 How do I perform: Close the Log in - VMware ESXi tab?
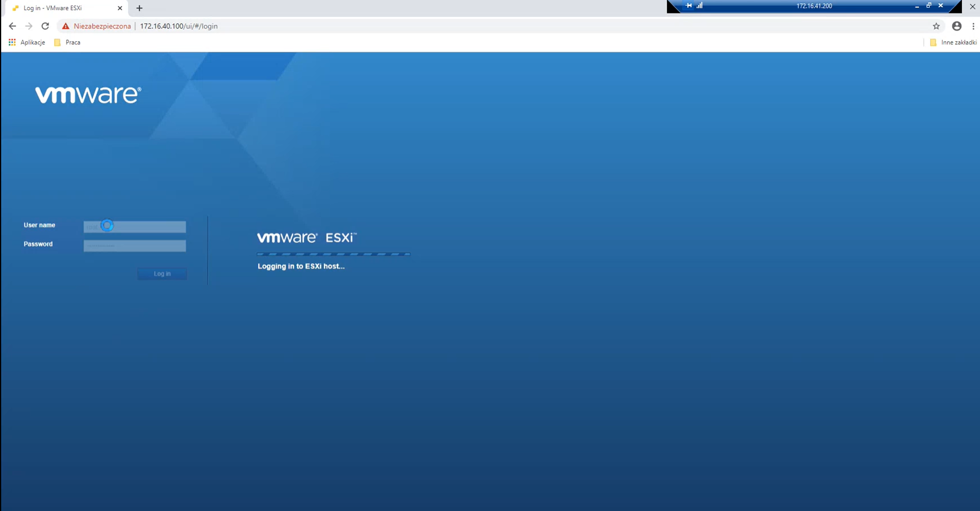click(120, 8)
